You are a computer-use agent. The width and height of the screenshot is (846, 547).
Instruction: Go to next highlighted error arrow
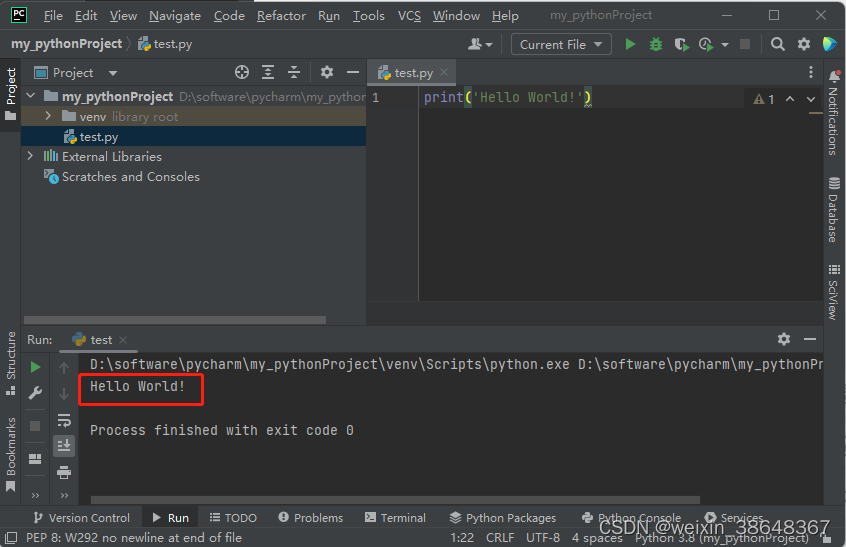tap(810, 99)
